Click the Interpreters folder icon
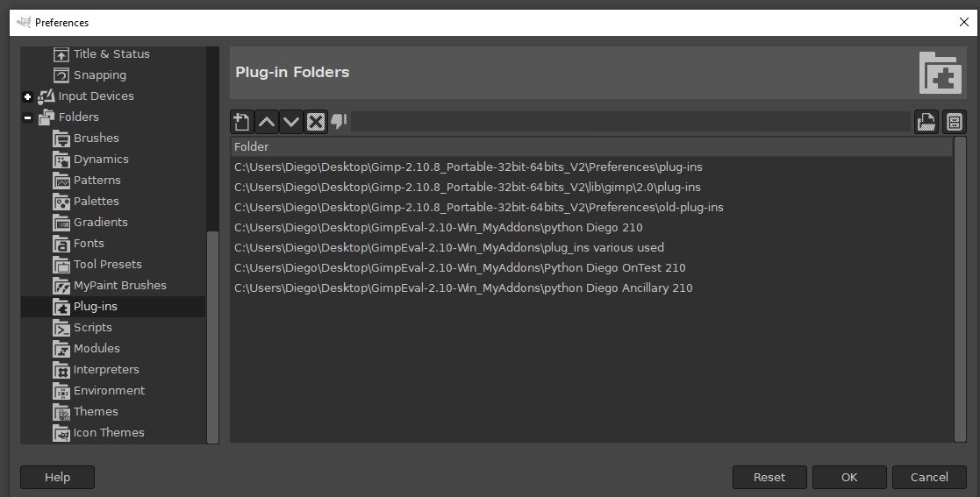 (61, 370)
